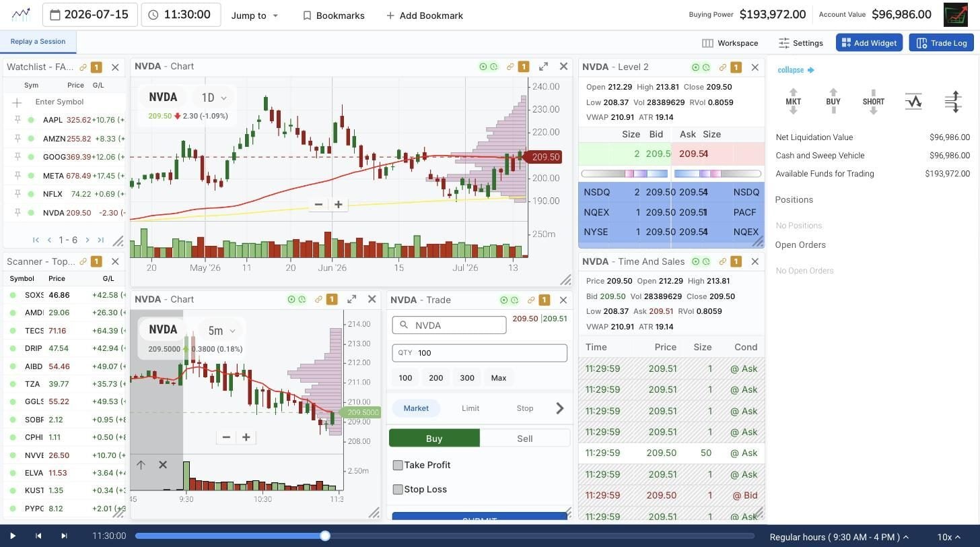Open the time picker showing 11:30:00

pyautogui.click(x=180, y=14)
